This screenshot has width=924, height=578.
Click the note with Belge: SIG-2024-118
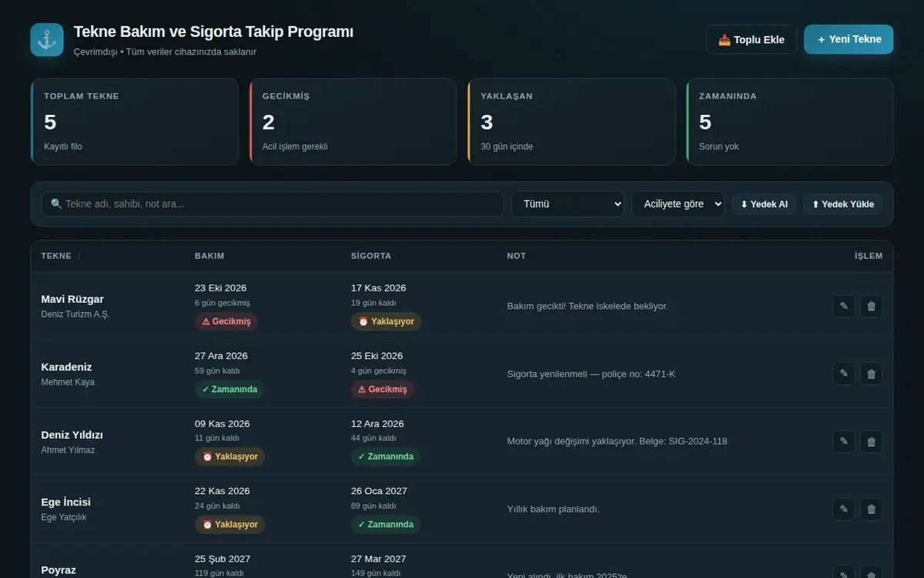[x=617, y=442]
